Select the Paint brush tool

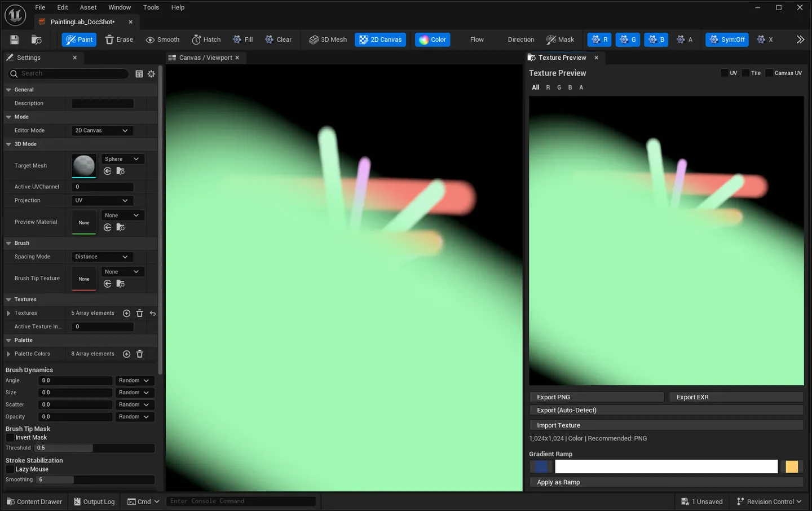(79, 39)
